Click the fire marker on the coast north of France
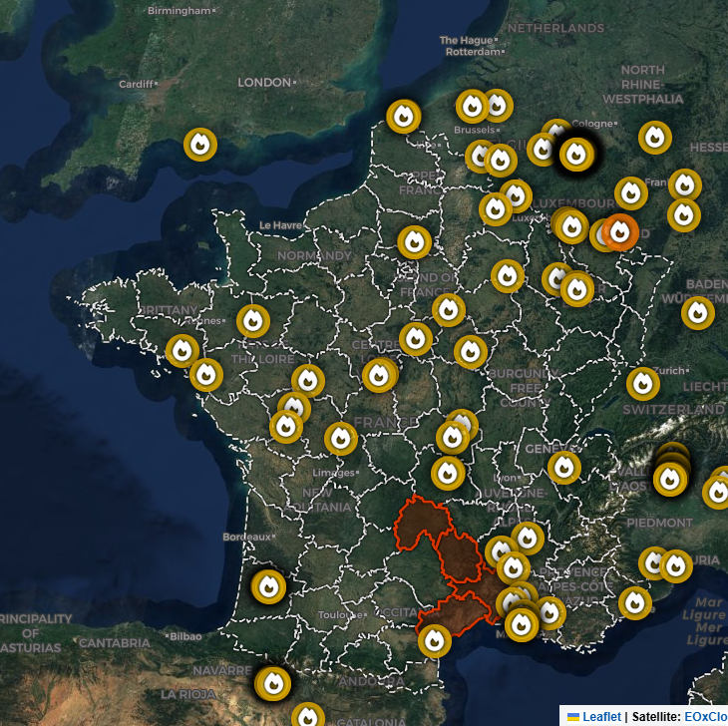Image resolution: width=728 pixels, height=726 pixels. click(x=404, y=116)
